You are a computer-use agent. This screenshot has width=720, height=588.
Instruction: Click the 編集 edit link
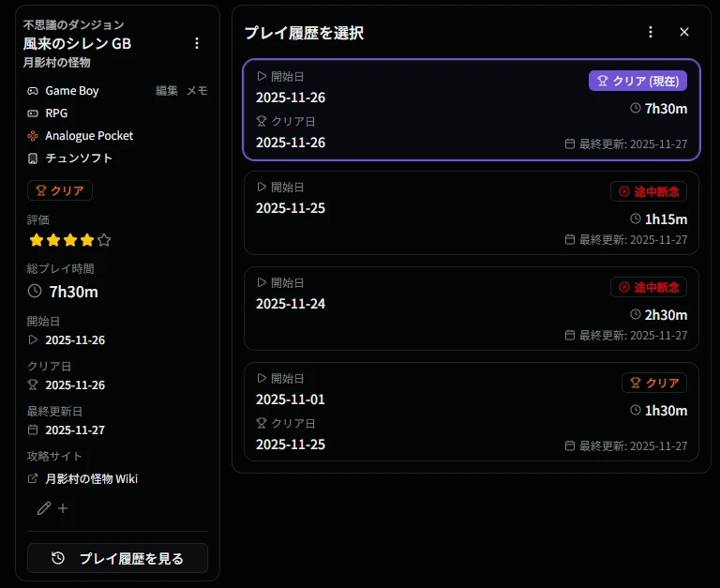point(166,91)
